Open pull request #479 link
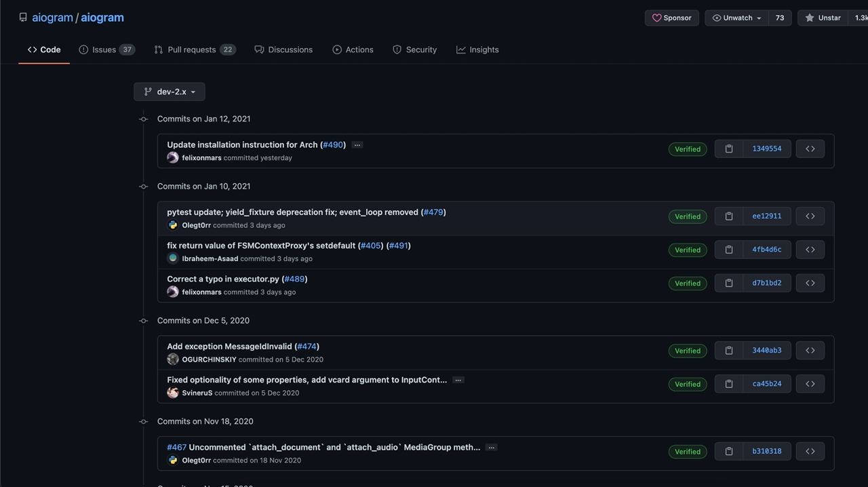The width and height of the screenshot is (868, 487). pyautogui.click(x=433, y=212)
